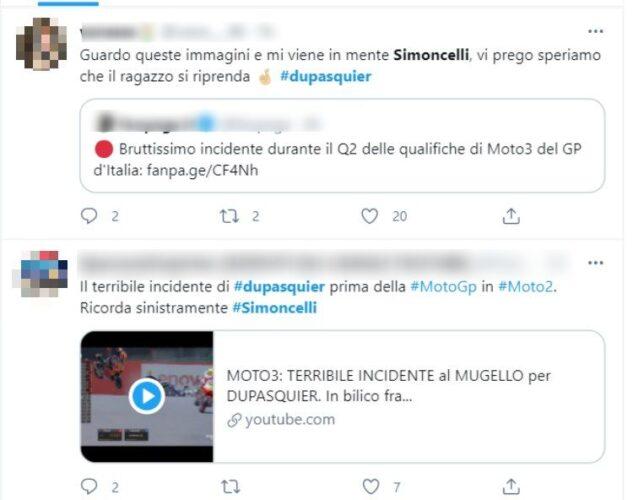The height and width of the screenshot is (500, 633).
Task: Open first tweet author's pixelated avatar
Action: (42, 44)
